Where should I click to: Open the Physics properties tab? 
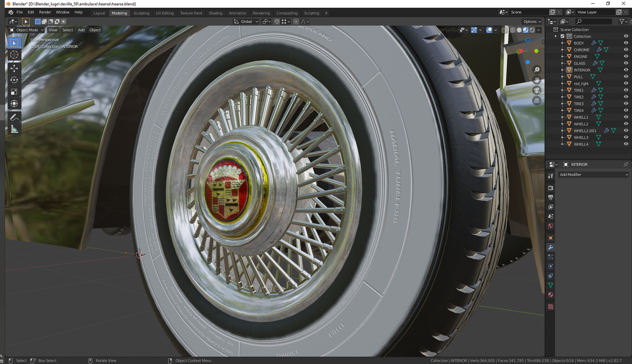[x=551, y=267]
